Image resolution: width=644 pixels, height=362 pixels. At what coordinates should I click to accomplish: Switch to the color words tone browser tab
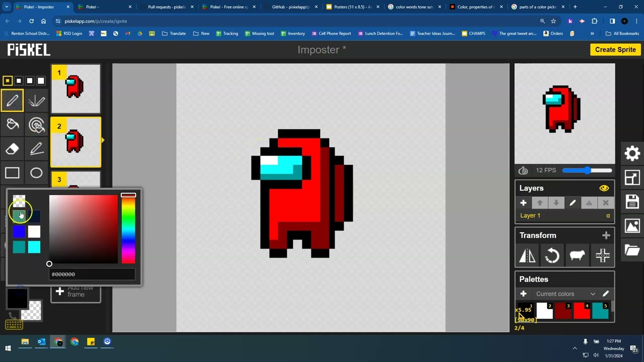pos(415,7)
